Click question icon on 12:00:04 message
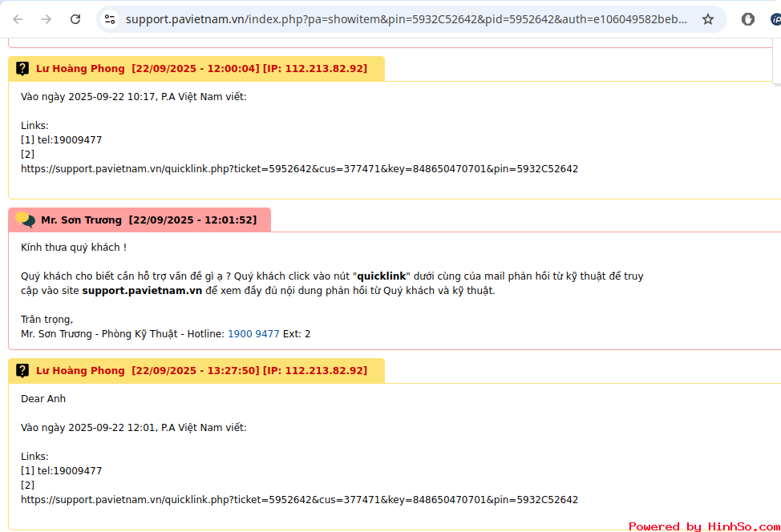 point(22,69)
